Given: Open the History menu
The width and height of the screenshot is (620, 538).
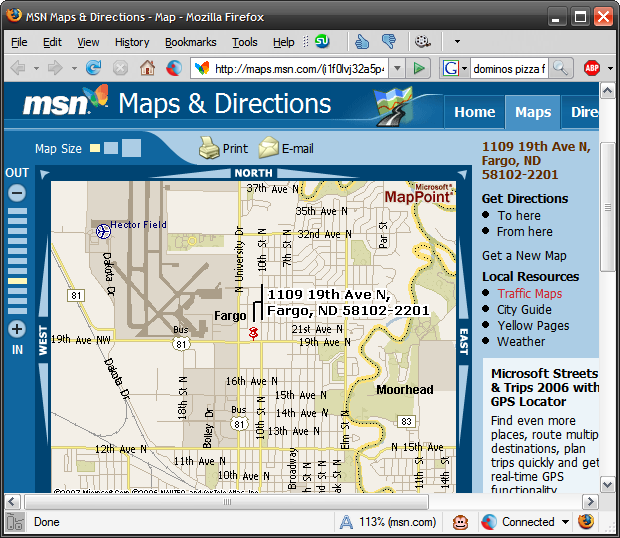Looking at the screenshot, I should 132,42.
